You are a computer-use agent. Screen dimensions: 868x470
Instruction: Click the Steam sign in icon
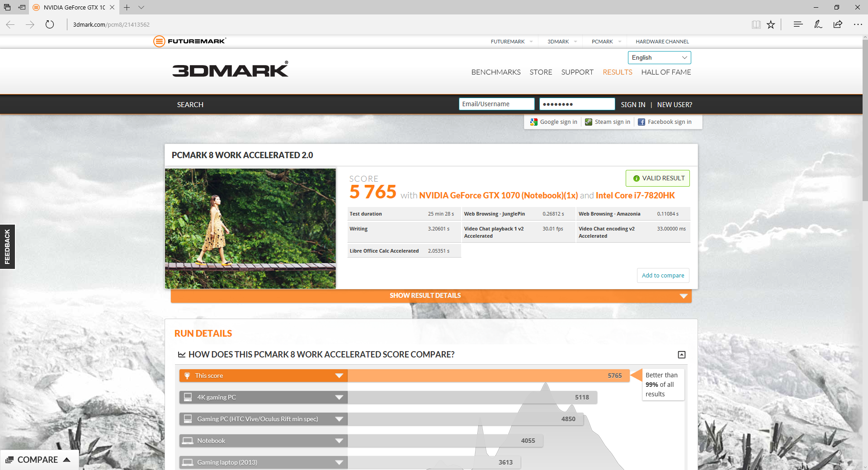click(x=588, y=122)
